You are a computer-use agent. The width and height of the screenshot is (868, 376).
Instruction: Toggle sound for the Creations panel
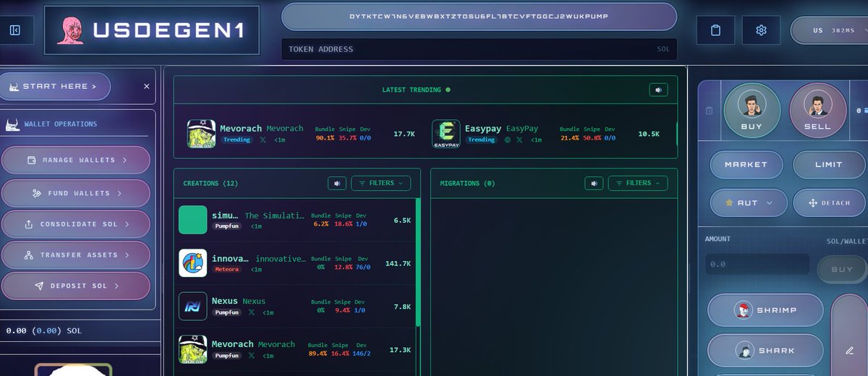point(336,184)
